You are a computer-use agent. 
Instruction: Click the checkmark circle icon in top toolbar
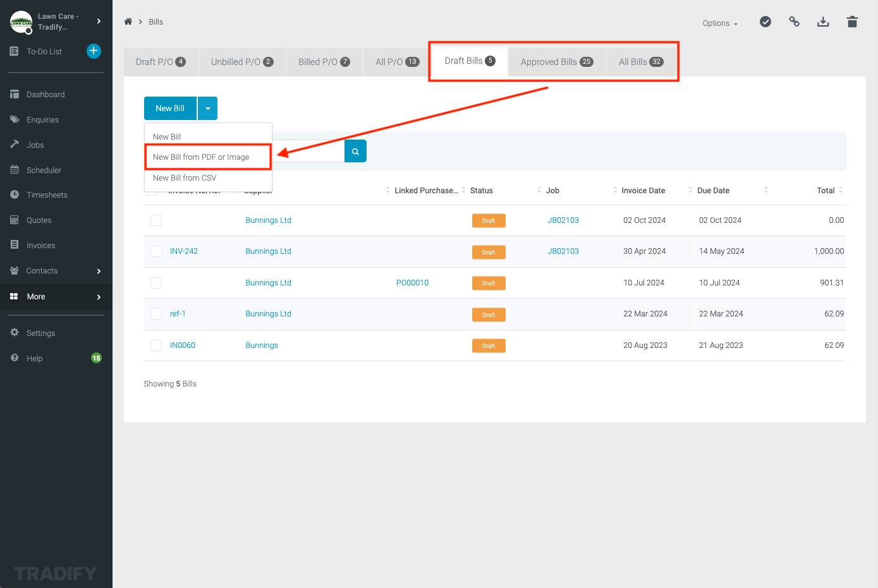765,22
